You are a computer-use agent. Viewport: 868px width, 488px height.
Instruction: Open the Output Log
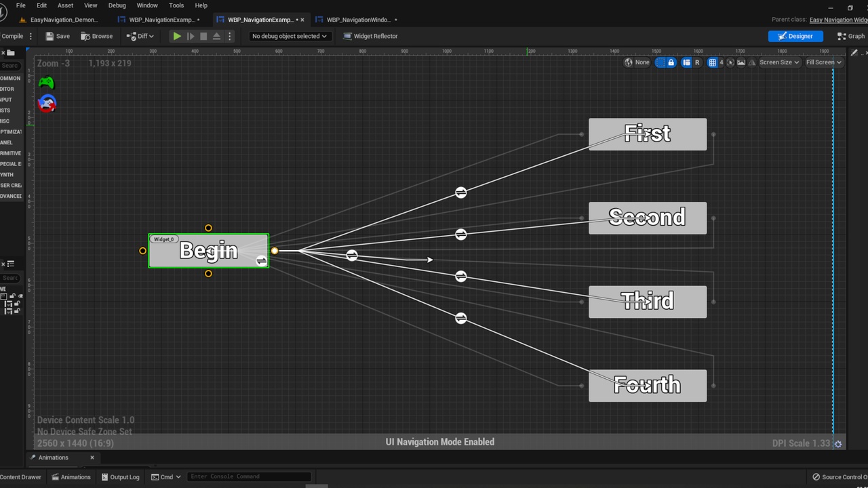coord(120,477)
